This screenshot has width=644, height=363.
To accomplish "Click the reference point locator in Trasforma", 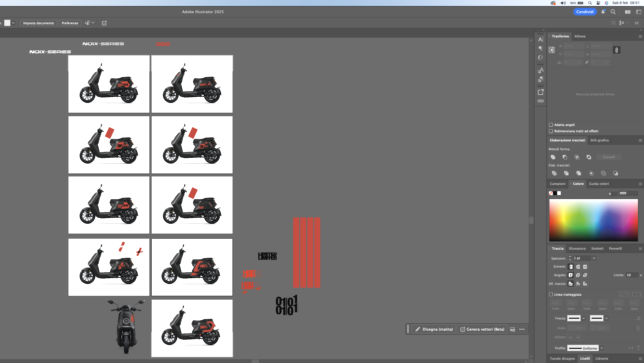I will pyautogui.click(x=552, y=50).
